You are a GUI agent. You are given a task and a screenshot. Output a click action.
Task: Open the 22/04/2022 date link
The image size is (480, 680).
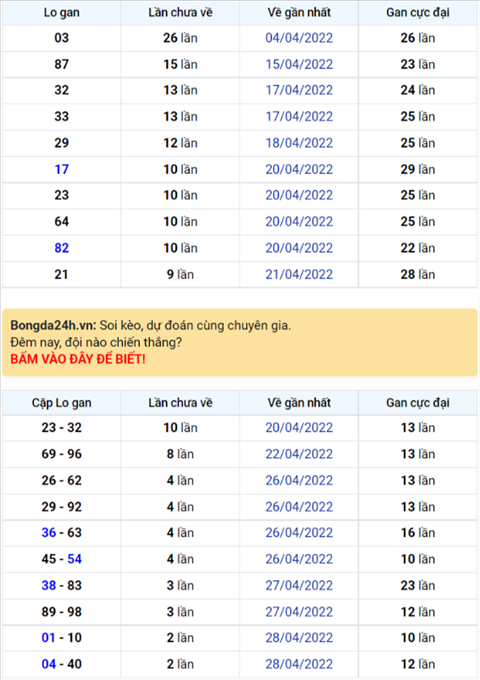click(299, 454)
